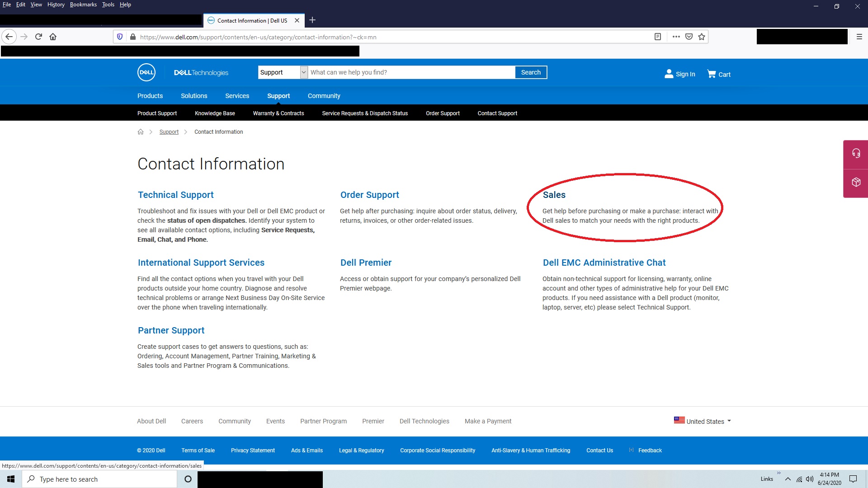The width and height of the screenshot is (868, 488).
Task: Open the network tray icon
Action: pos(799,479)
